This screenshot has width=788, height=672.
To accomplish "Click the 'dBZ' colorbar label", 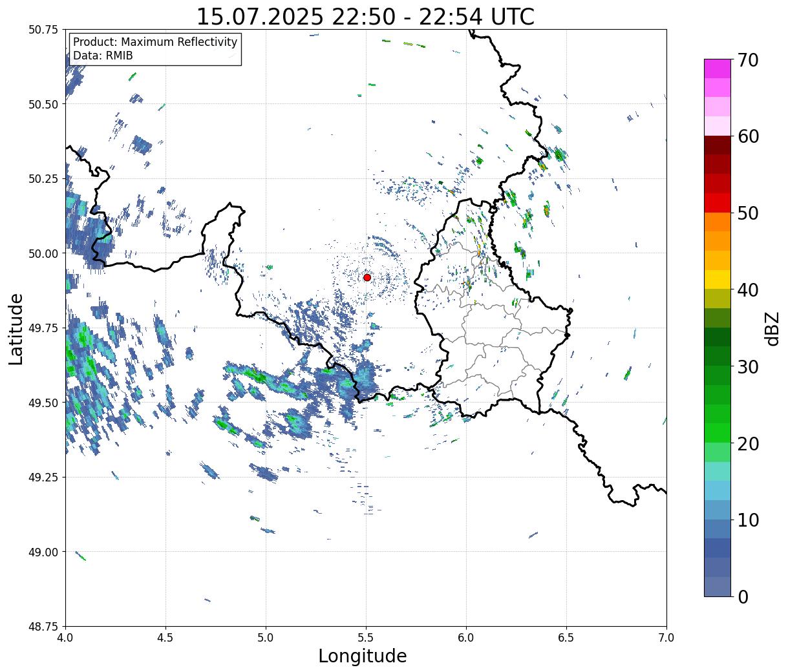I will coord(772,328).
